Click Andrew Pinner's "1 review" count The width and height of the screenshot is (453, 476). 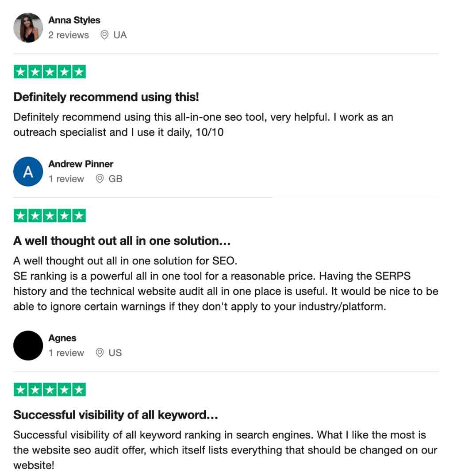click(x=66, y=179)
